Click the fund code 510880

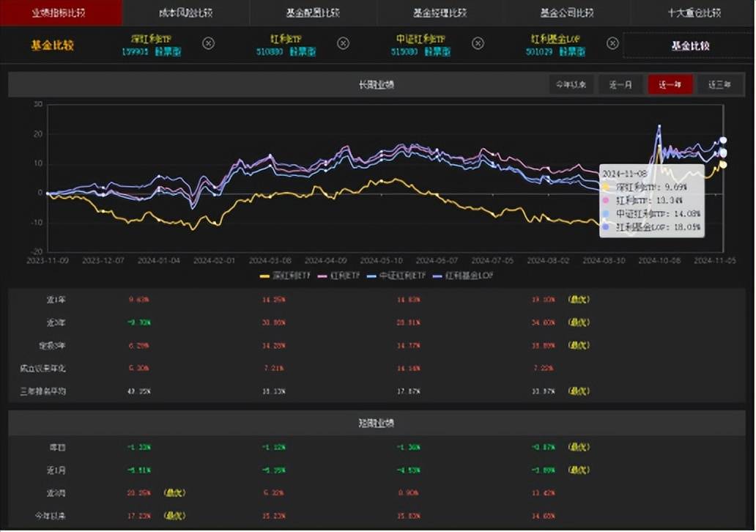(270, 51)
